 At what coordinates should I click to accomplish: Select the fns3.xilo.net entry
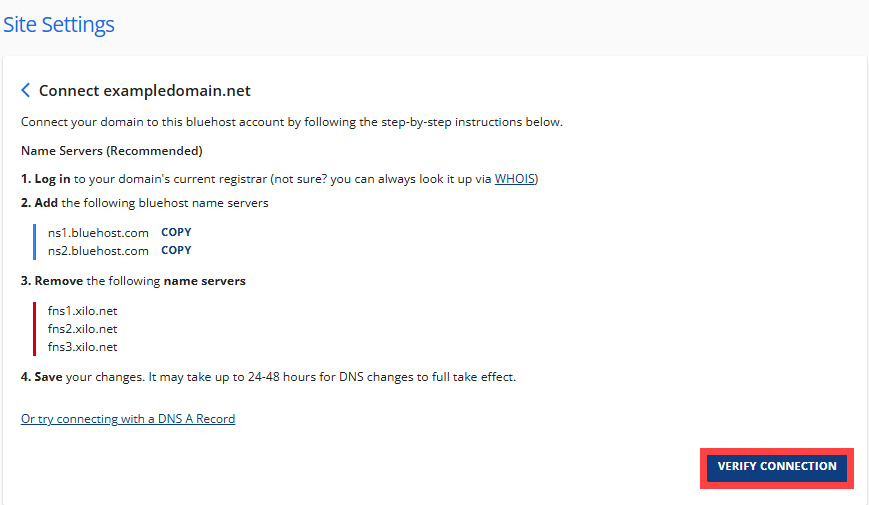tap(82, 347)
